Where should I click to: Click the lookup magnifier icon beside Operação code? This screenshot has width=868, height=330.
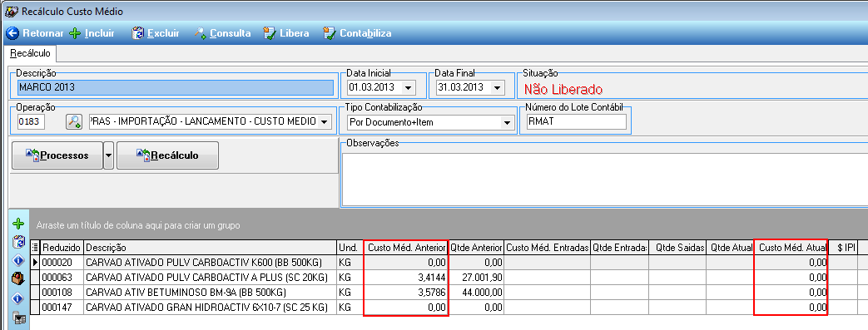point(73,121)
